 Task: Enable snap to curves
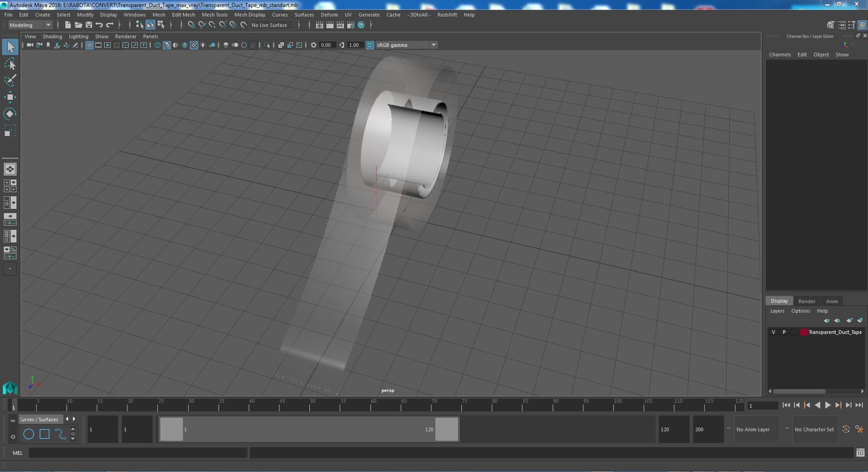(x=202, y=25)
